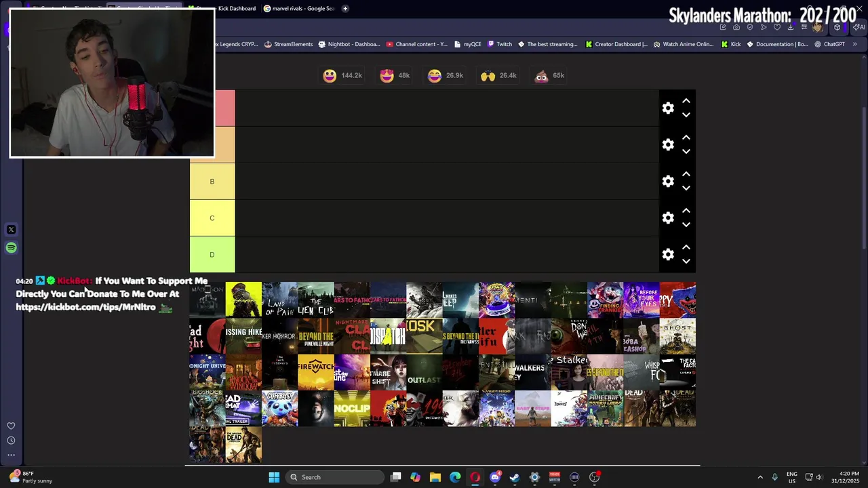
Task: Open Steam from the taskbar
Action: pyautogui.click(x=515, y=477)
